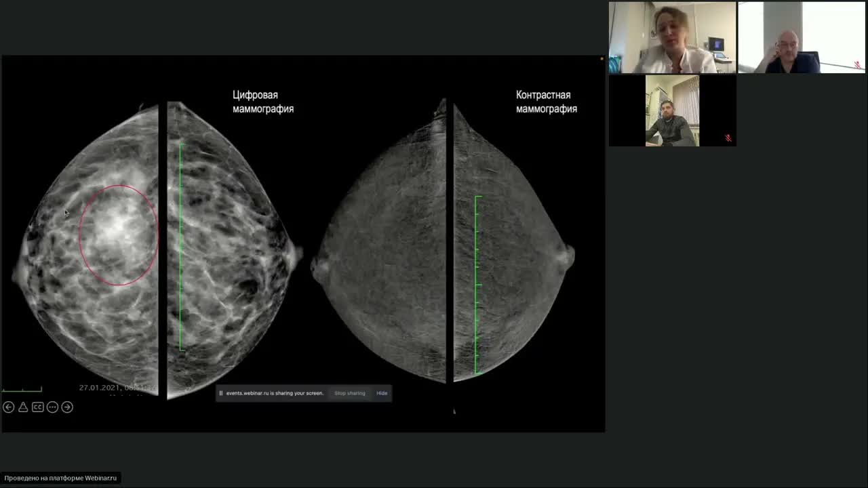Click the "Цифровая маммография" heading

pos(263,102)
